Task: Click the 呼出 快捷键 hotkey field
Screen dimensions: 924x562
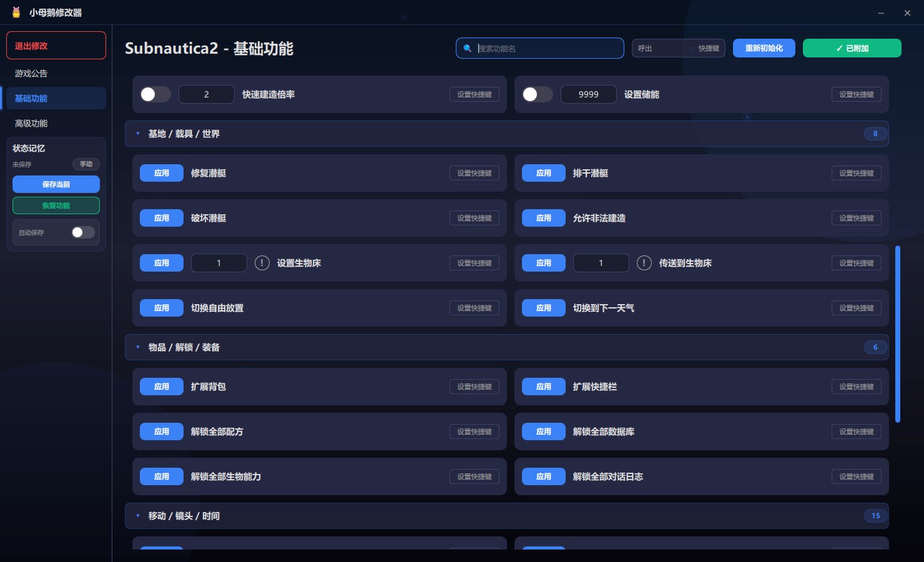Action: click(x=679, y=48)
